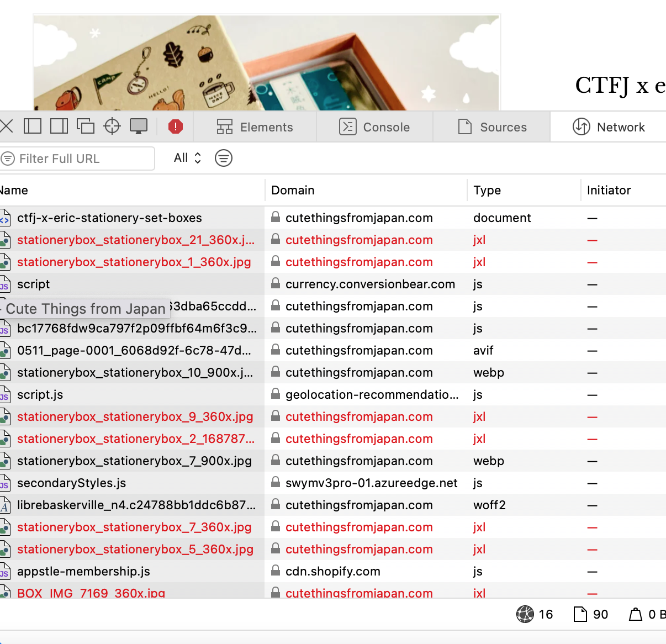This screenshot has height=644, width=666.
Task: Switch to the Elements tab
Action: click(255, 127)
